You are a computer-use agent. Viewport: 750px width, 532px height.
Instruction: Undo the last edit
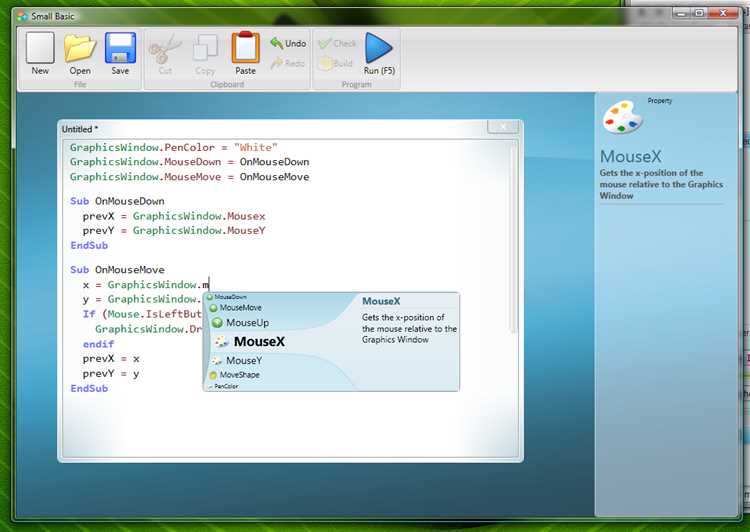(x=288, y=43)
